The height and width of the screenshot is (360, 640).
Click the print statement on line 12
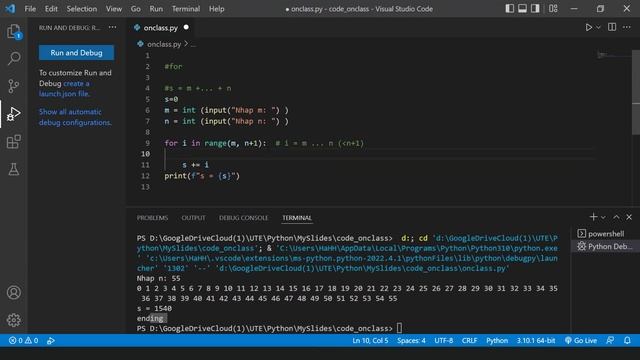click(202, 176)
